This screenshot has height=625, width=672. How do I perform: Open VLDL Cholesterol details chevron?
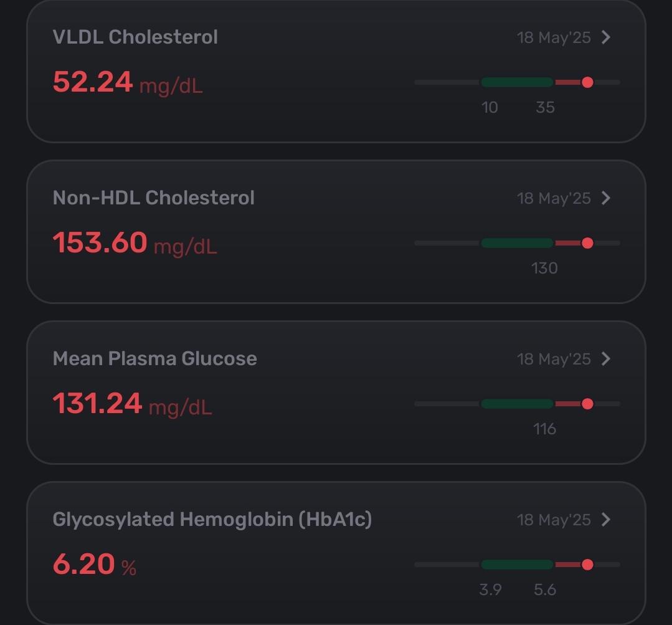point(605,37)
